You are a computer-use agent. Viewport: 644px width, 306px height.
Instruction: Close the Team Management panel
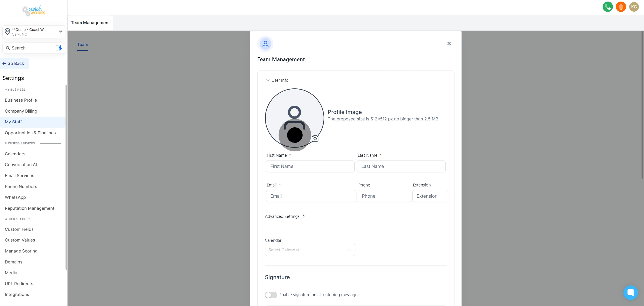tap(449, 43)
